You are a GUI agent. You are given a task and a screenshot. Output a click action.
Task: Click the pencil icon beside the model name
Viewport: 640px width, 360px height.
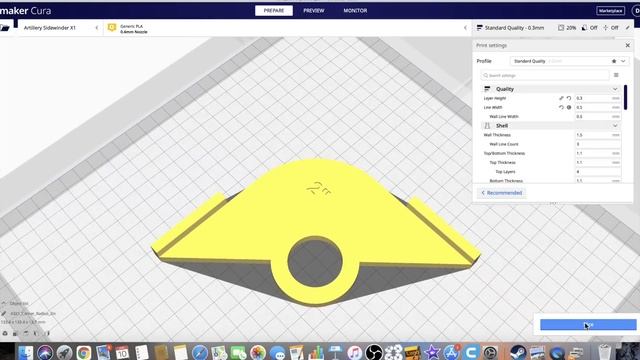[4, 313]
